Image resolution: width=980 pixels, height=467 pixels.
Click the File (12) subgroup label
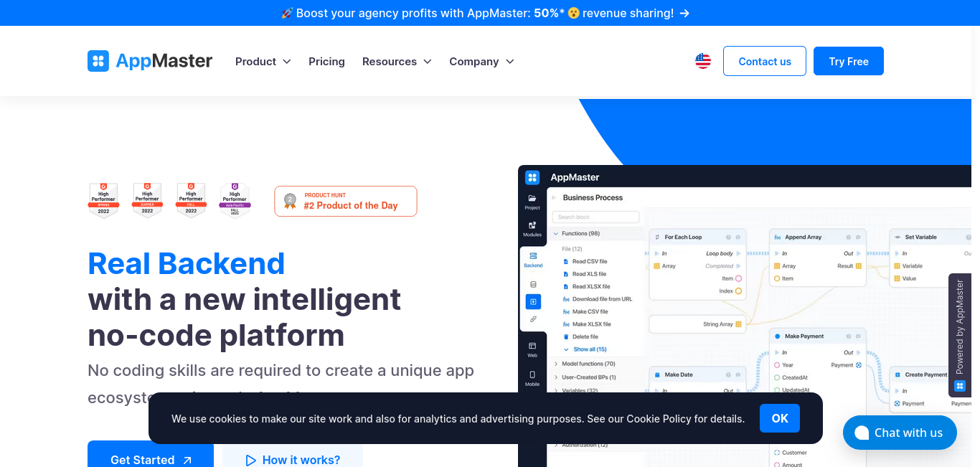coord(572,249)
